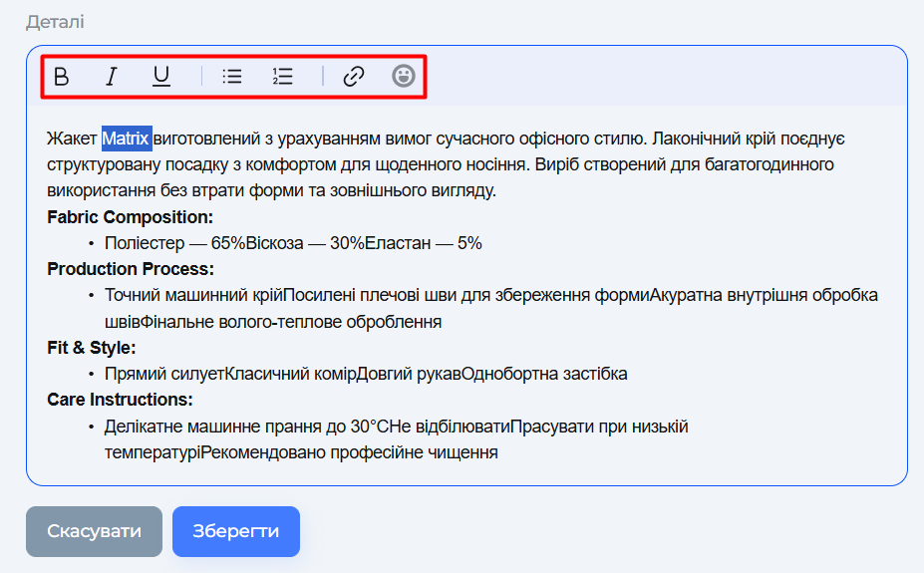Insert a bulleted list
The width and height of the screenshot is (924, 573).
[x=232, y=77]
